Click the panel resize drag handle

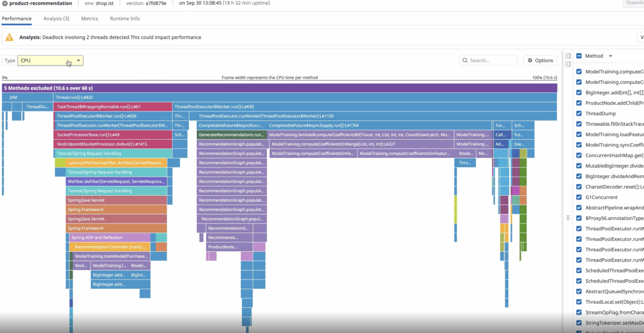tap(568, 218)
